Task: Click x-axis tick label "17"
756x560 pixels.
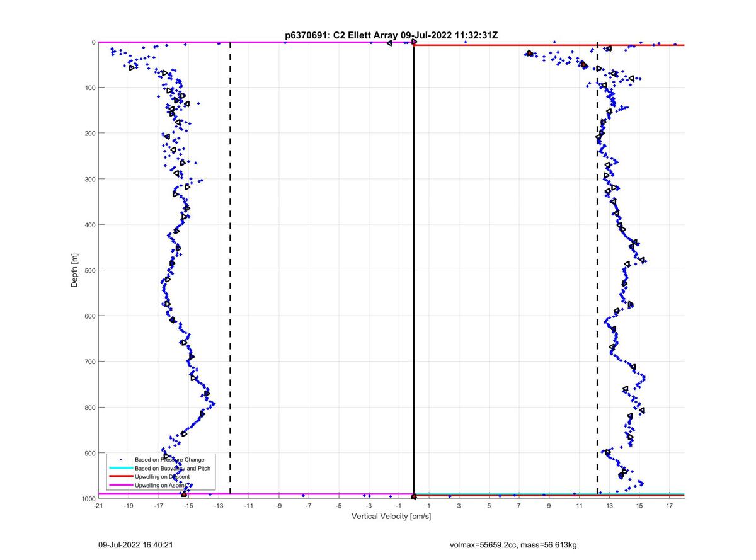Action: click(669, 505)
